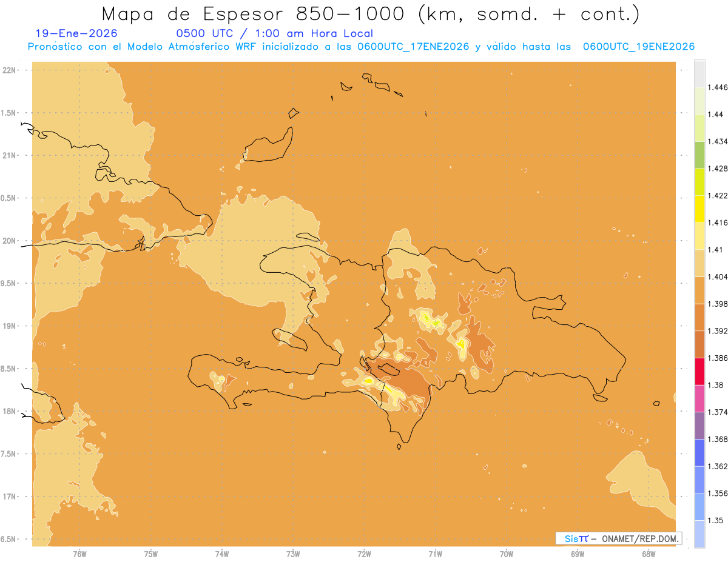The height and width of the screenshot is (562, 728).
Task: Click the 17N latitude label
Action: [x=10, y=497]
